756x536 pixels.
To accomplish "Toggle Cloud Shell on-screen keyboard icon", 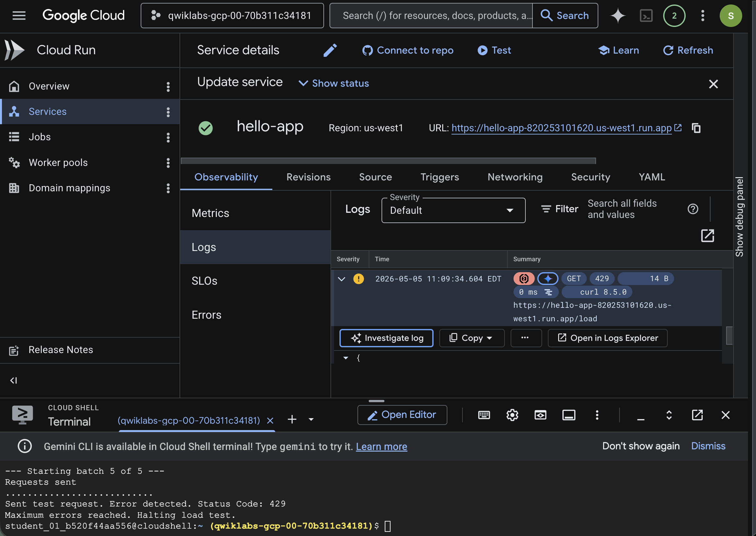I will click(484, 415).
